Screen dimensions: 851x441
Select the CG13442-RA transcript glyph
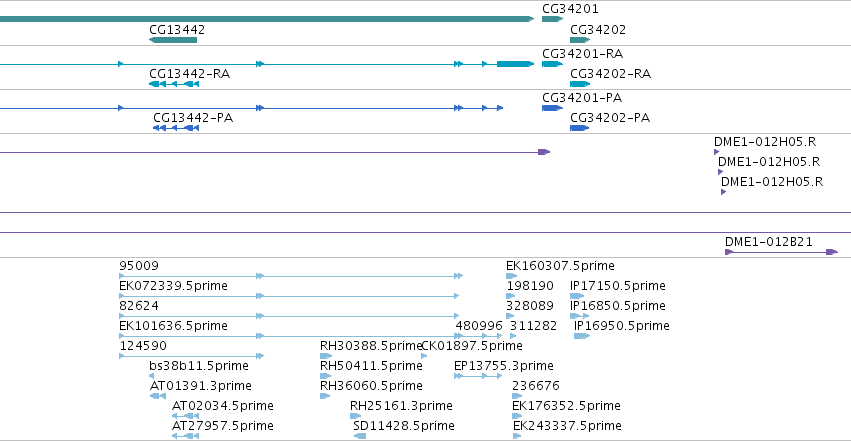click(x=174, y=84)
